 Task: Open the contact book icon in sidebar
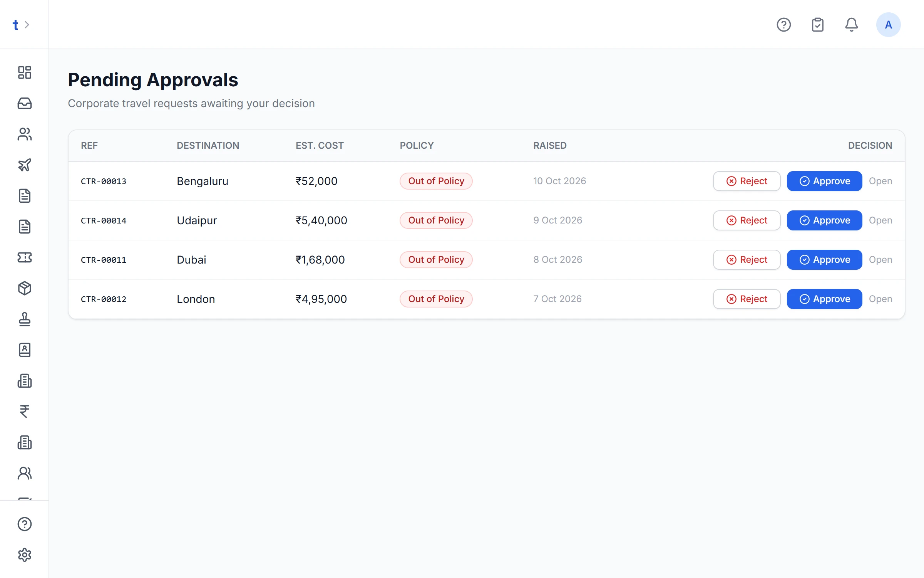click(24, 350)
